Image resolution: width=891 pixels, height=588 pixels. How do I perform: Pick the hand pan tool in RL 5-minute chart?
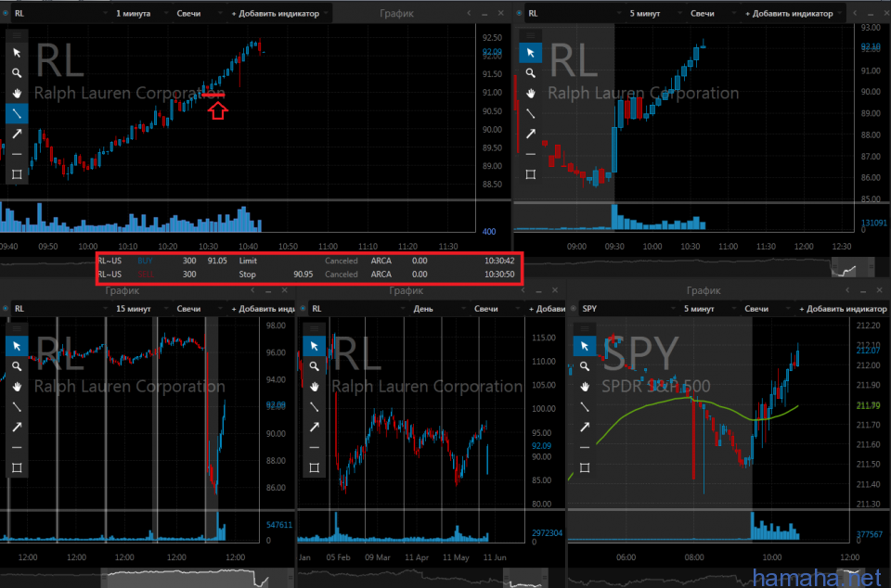(530, 93)
